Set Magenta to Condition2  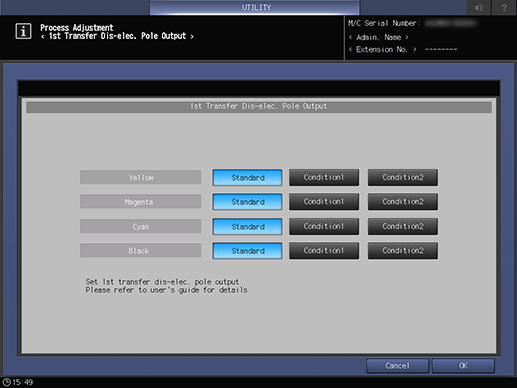point(403,202)
